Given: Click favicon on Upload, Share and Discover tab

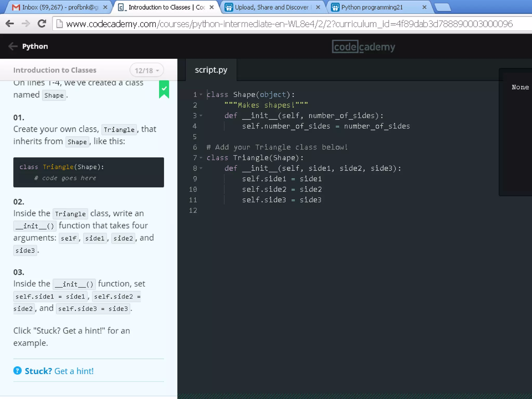Looking at the screenshot, I should pos(229,7).
